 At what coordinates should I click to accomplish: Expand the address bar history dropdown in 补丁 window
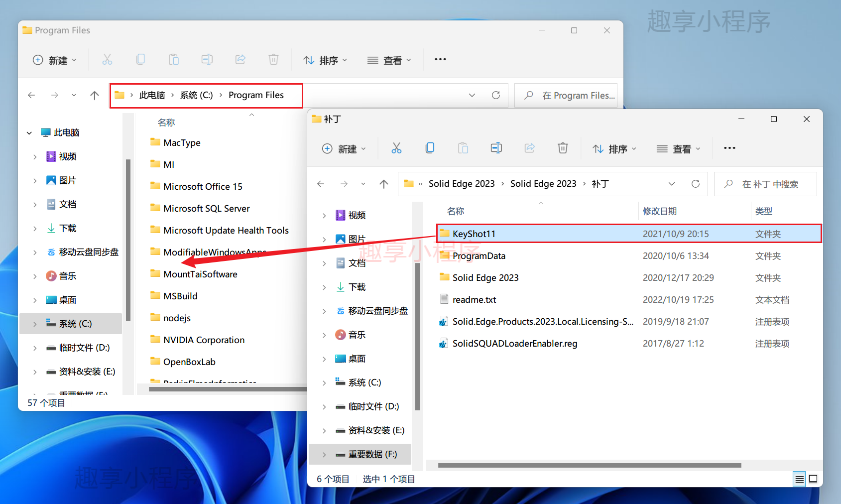tap(672, 184)
